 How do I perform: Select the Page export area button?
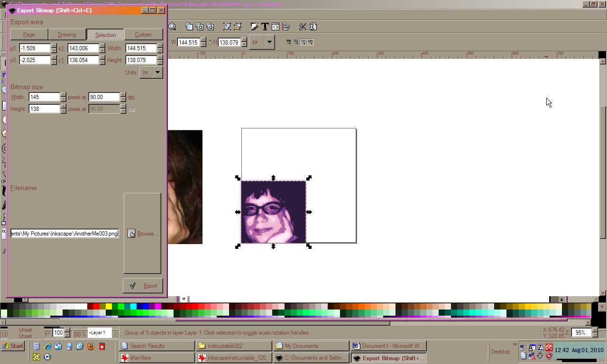tap(29, 35)
